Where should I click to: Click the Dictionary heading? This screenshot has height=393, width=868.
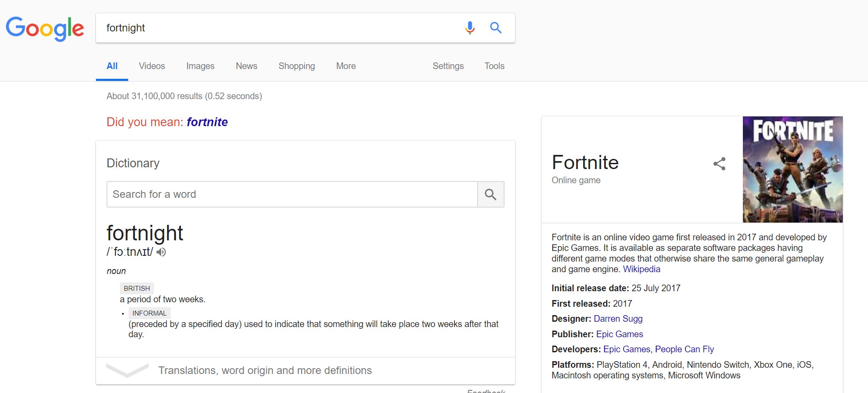133,163
